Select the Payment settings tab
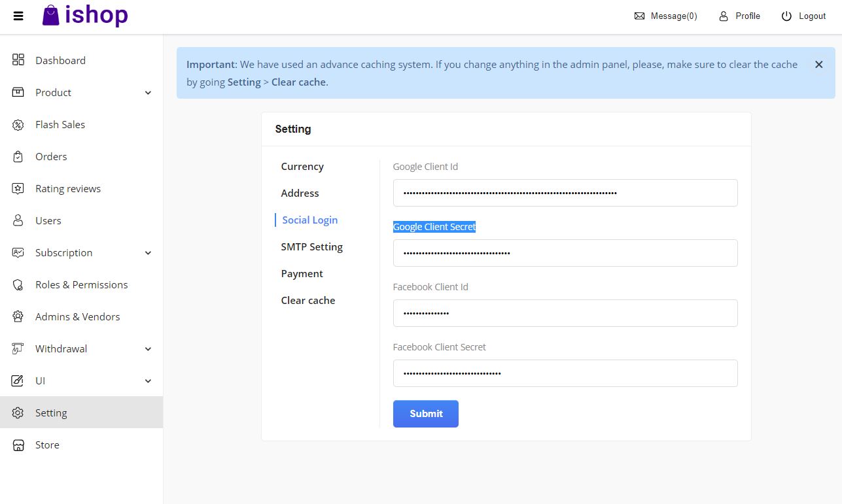842x504 pixels. tap(302, 274)
